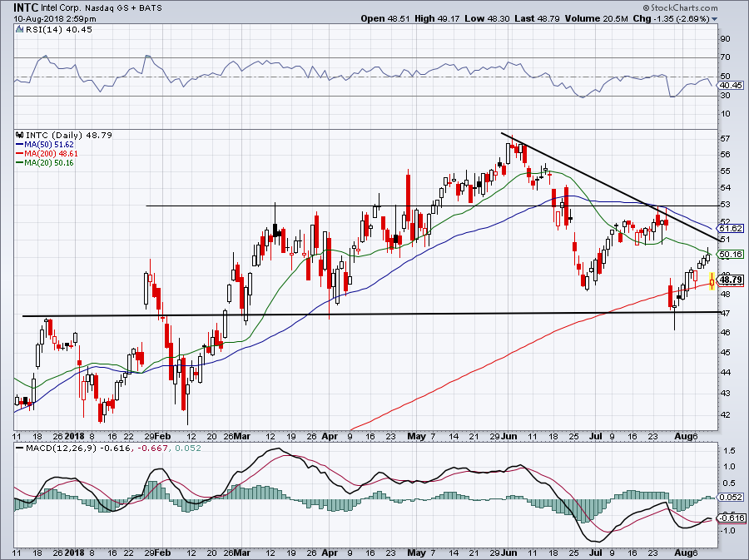Open the blue dropdown arrow beside Chg
The image size is (749, 560).
point(715,19)
